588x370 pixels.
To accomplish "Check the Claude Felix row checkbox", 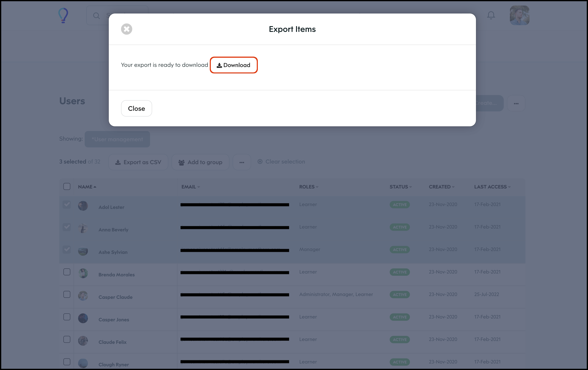I will [x=67, y=339].
